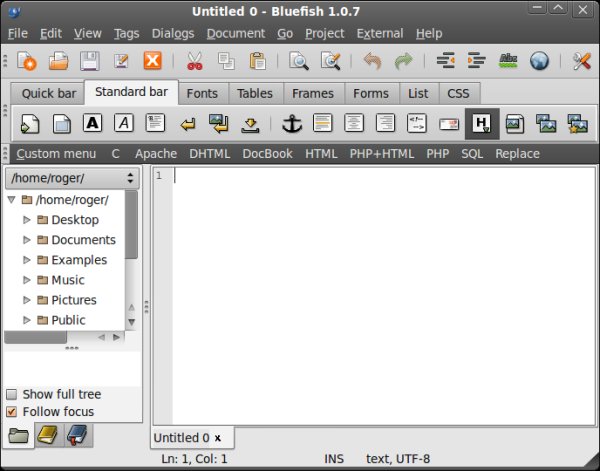The image size is (600, 471).
Task: Open the Project menu
Action: click(x=324, y=34)
